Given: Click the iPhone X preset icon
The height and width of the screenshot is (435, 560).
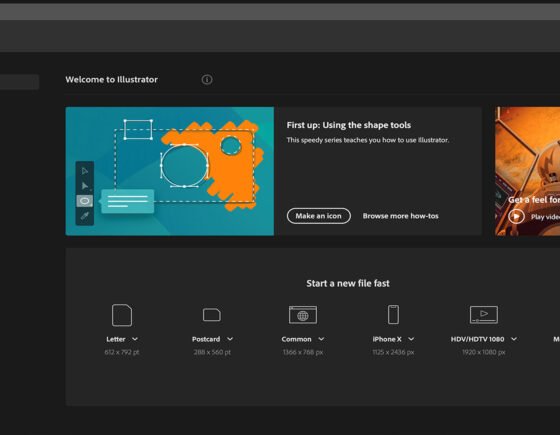Looking at the screenshot, I should (393, 315).
